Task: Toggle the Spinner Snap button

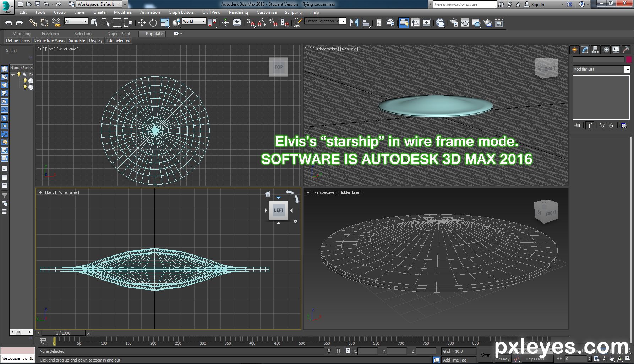Action: coord(284,23)
